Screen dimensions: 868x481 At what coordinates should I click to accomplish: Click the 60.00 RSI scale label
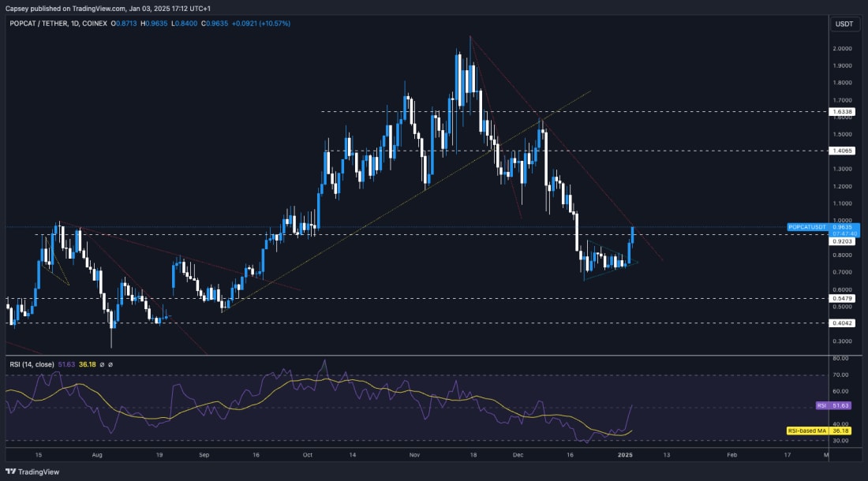click(840, 391)
